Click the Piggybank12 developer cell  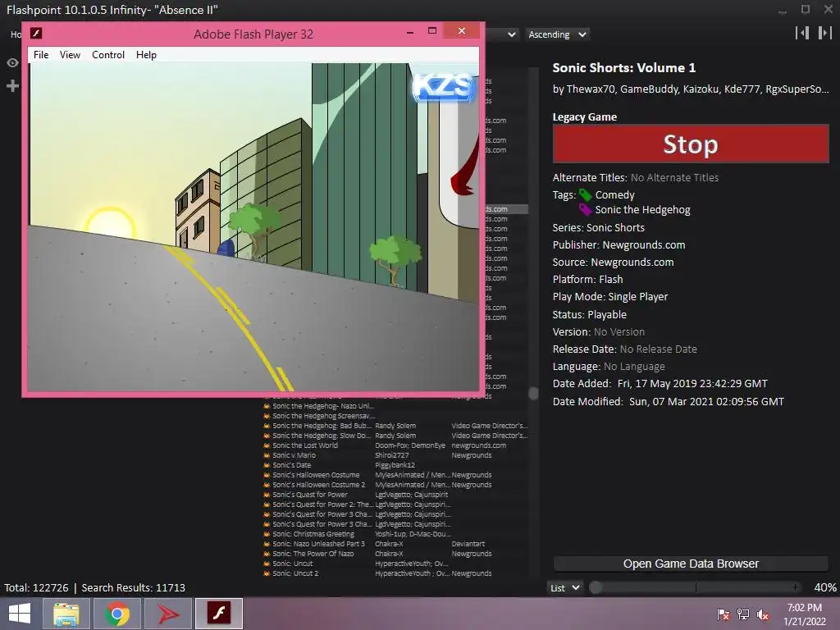pyautogui.click(x=395, y=465)
